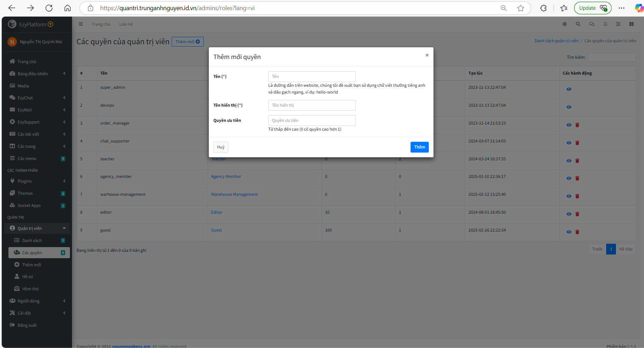Delete the warhouse-management role
Screen dimensions: 644x348
577,196
